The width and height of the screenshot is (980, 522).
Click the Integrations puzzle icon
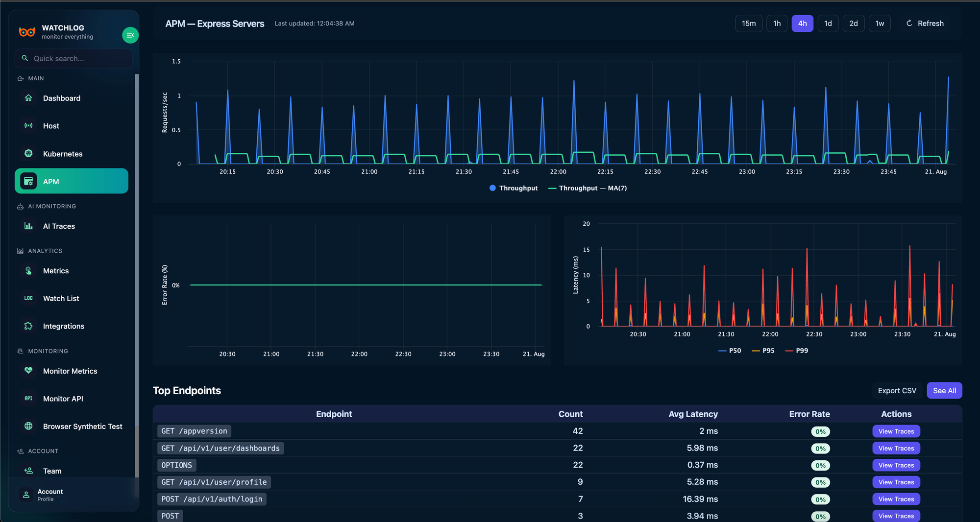28,326
